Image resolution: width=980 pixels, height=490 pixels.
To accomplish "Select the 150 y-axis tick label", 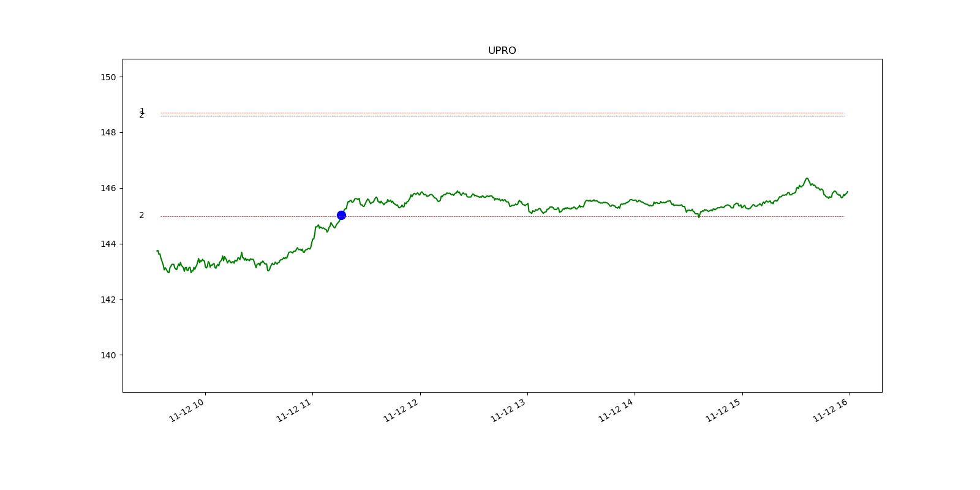I will [x=108, y=77].
